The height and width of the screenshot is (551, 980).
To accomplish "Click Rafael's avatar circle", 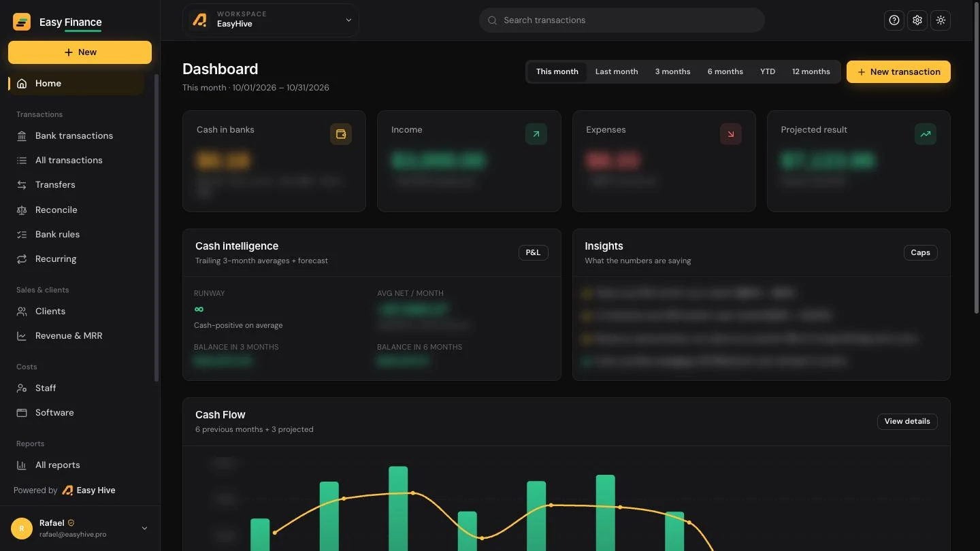I will 22,528.
